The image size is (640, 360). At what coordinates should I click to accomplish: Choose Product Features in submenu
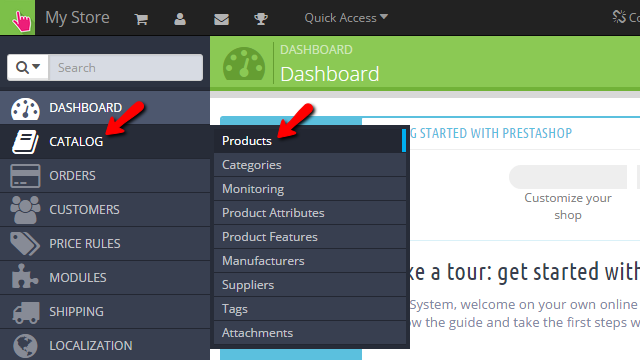click(x=310, y=237)
